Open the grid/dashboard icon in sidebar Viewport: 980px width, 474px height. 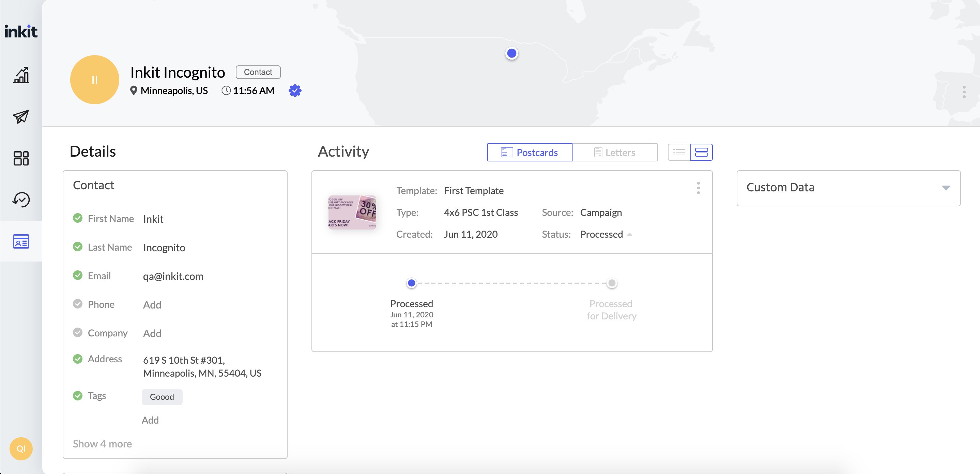[x=21, y=158]
